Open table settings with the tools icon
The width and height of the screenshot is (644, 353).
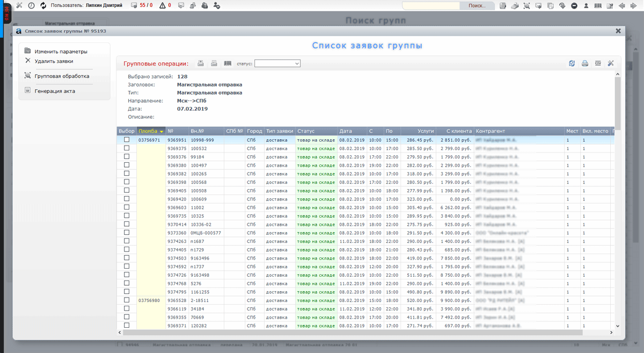[611, 63]
